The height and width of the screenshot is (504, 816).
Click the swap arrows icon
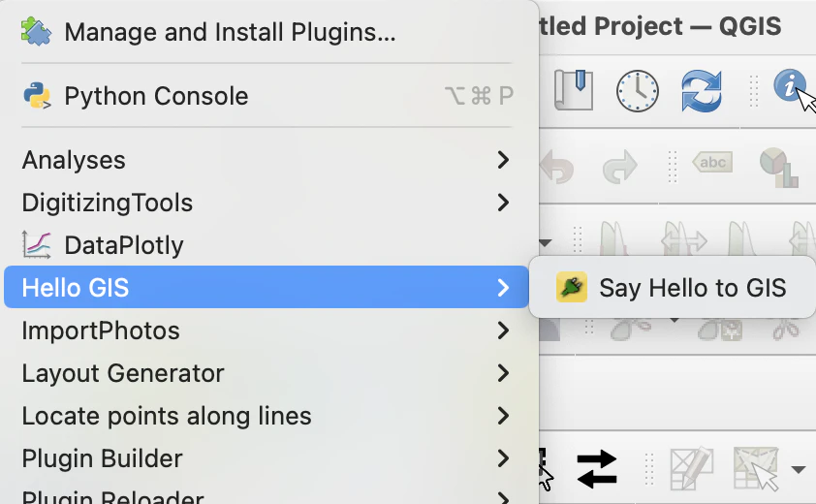coord(597,469)
